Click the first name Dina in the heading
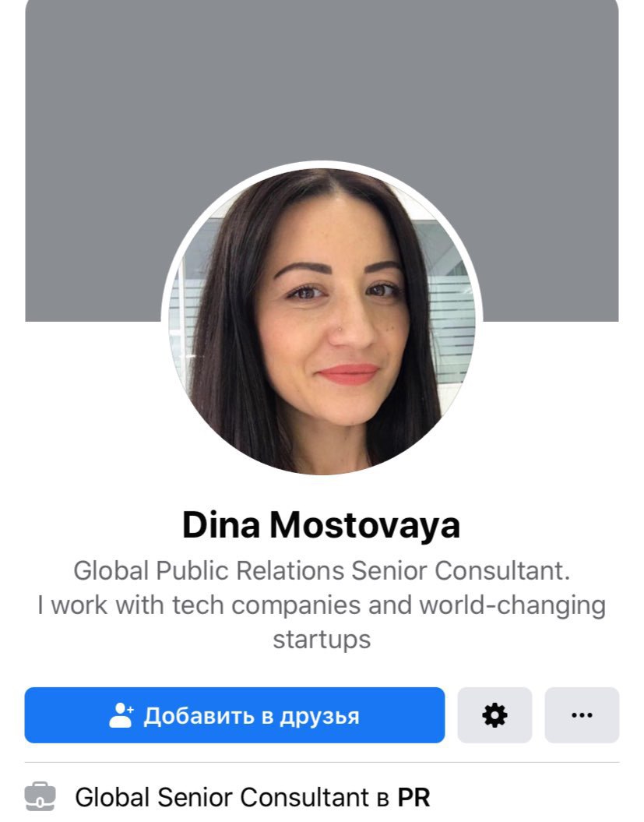The image size is (644, 822). [x=220, y=525]
